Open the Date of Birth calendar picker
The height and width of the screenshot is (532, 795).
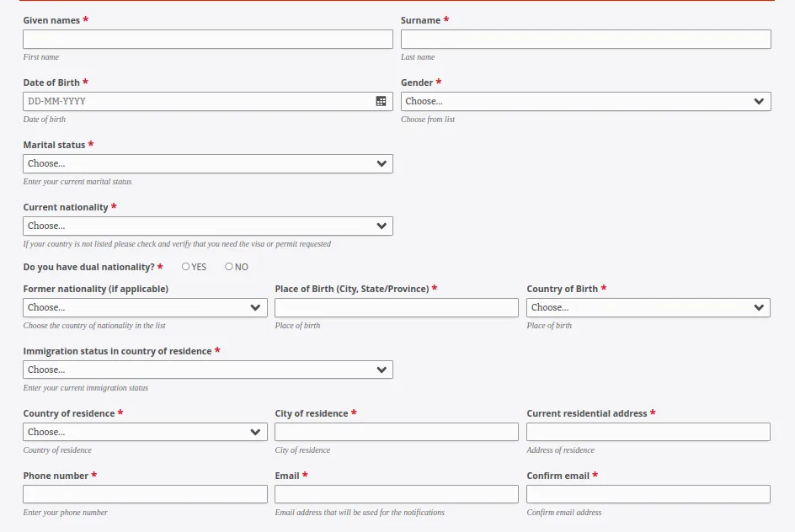click(x=381, y=101)
